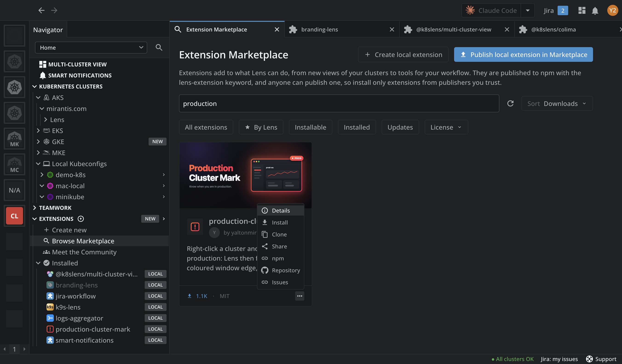
Task: Open the Claude Code dropdown arrow
Action: 527,10
